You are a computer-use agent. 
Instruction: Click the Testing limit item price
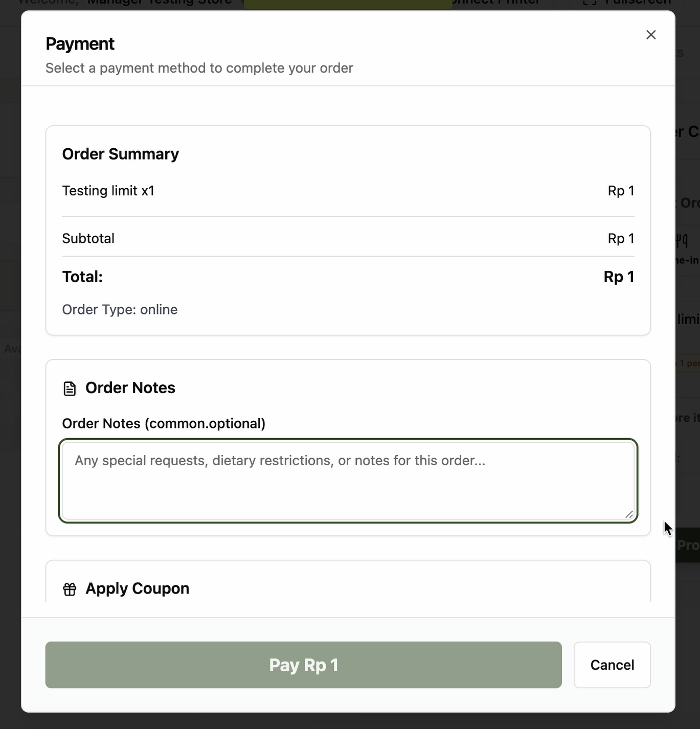pos(621,191)
